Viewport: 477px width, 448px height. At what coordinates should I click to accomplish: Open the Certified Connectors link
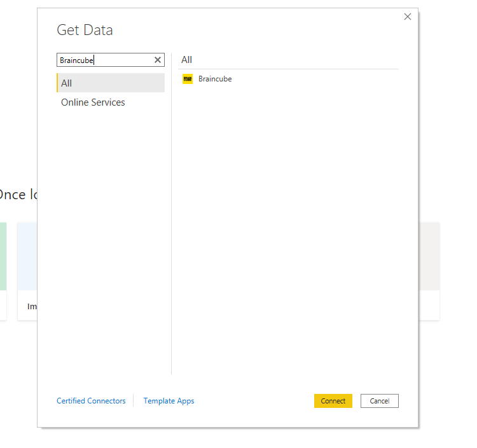coord(91,401)
